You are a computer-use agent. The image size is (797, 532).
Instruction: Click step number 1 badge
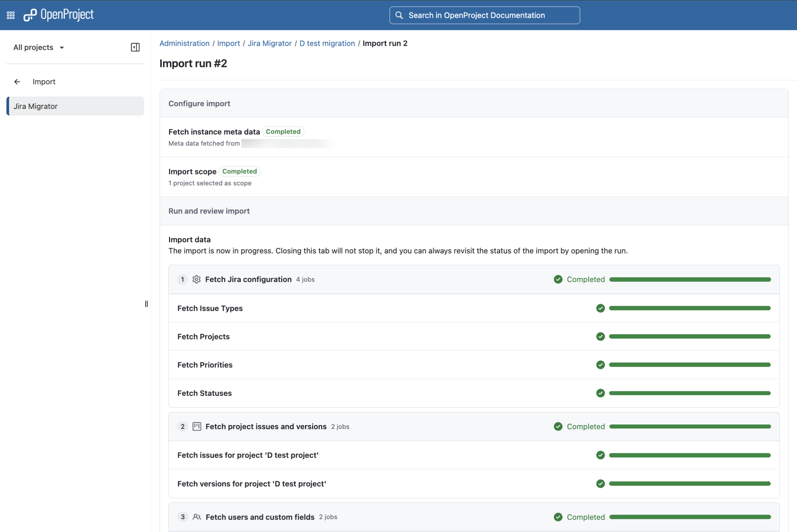pos(182,279)
